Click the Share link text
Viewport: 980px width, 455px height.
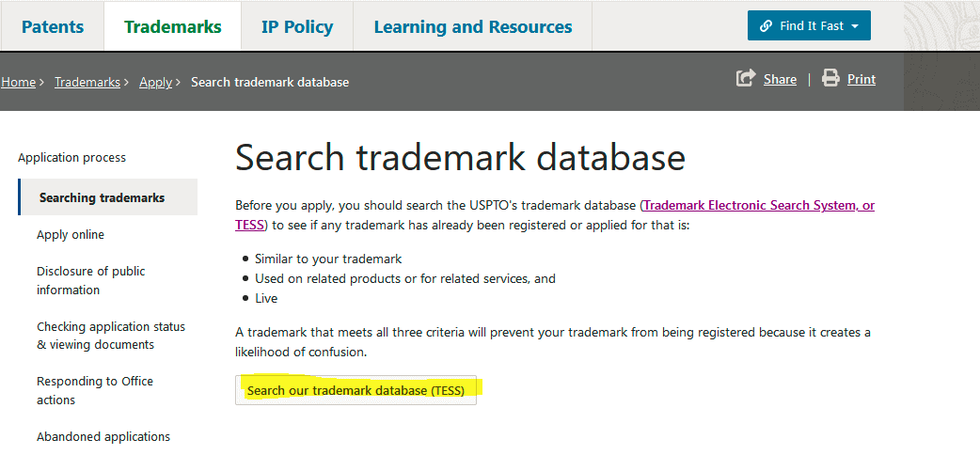point(780,79)
